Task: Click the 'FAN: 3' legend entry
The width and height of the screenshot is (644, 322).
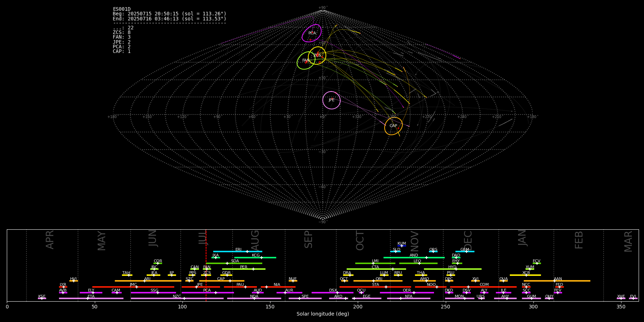Action: [x=122, y=37]
